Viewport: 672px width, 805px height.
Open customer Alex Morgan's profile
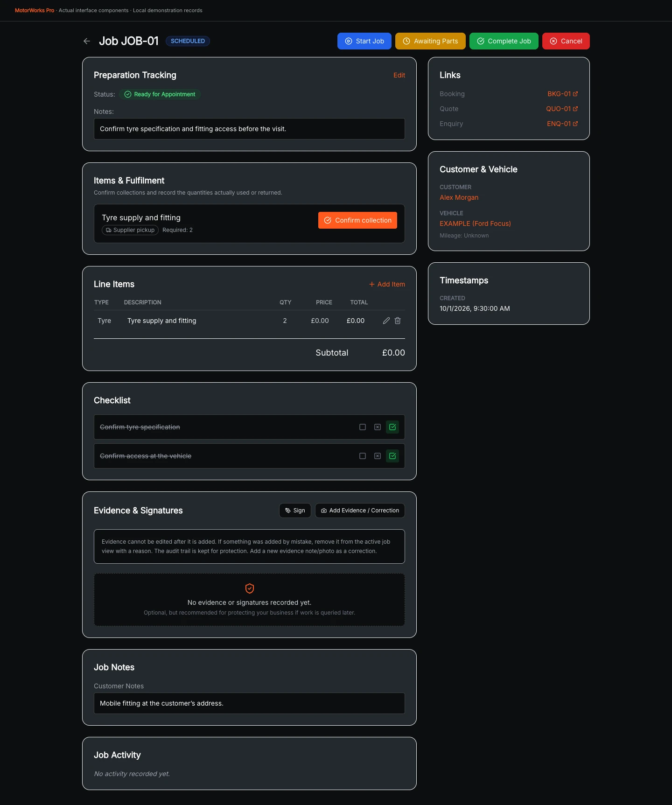tap(459, 197)
